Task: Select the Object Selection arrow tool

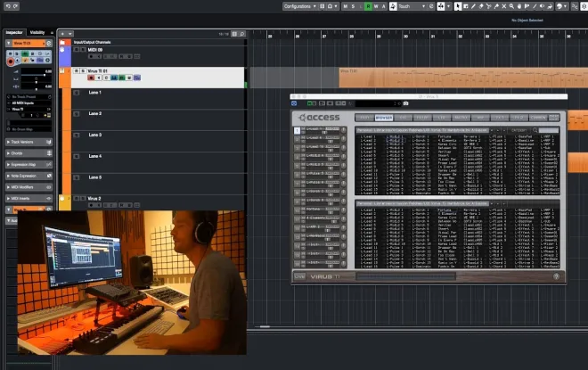Action: pyautogui.click(x=458, y=6)
